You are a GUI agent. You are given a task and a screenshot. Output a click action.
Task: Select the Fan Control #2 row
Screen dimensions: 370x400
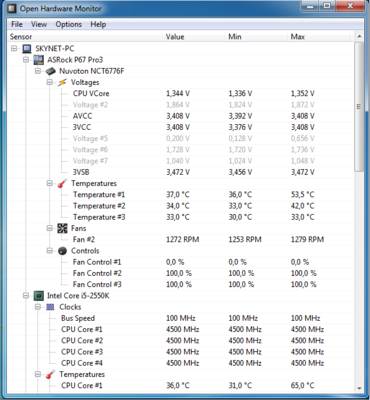(180, 273)
